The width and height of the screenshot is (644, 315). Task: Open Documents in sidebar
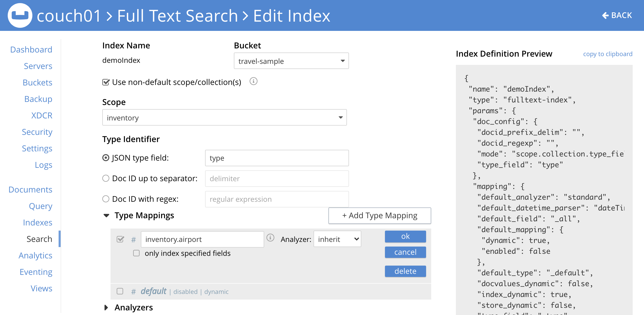click(30, 190)
